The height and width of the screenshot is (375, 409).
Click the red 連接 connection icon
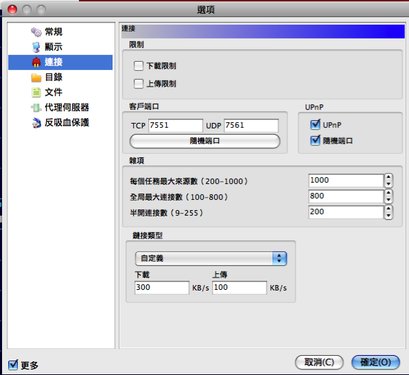(x=36, y=62)
